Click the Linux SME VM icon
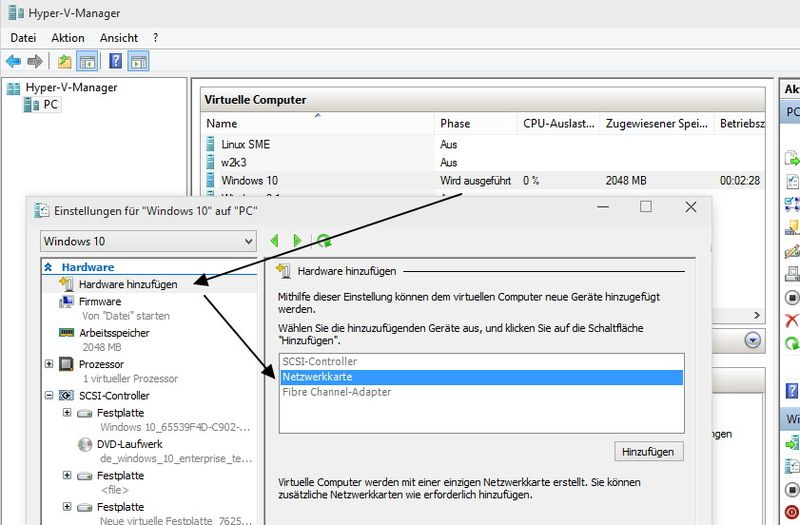Image resolution: width=800 pixels, height=525 pixels. [210, 144]
